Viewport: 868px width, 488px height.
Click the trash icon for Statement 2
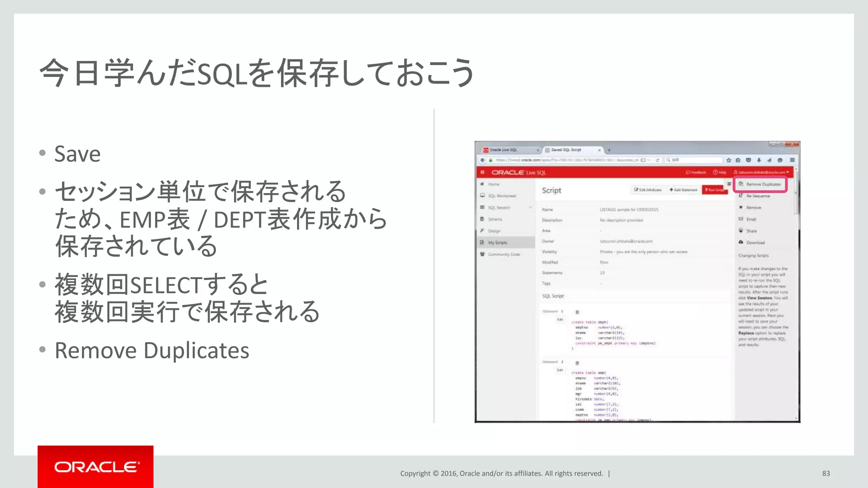point(577,363)
